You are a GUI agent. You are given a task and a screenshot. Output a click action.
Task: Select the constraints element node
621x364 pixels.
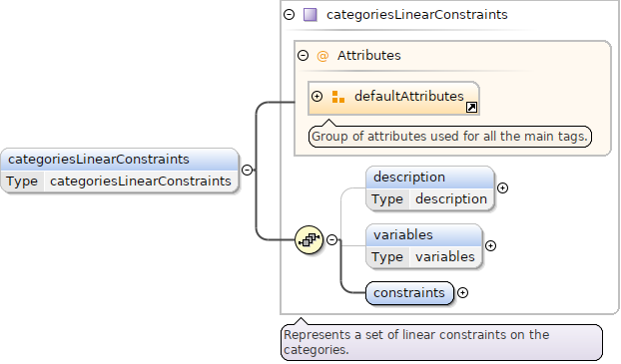409,293
